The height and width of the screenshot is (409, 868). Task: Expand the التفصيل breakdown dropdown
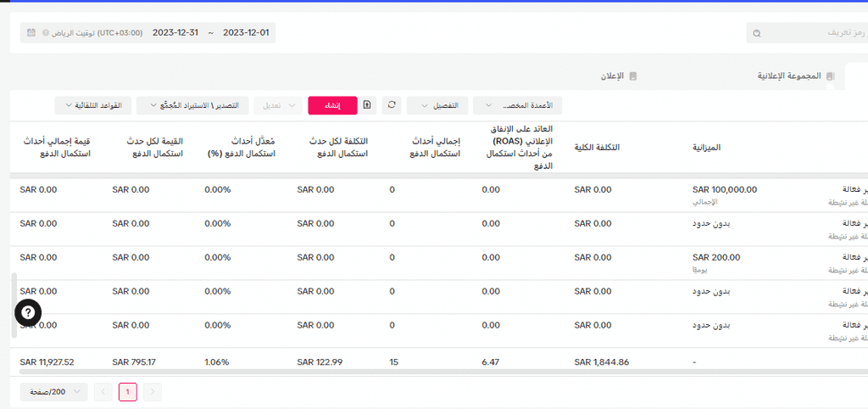point(437,105)
